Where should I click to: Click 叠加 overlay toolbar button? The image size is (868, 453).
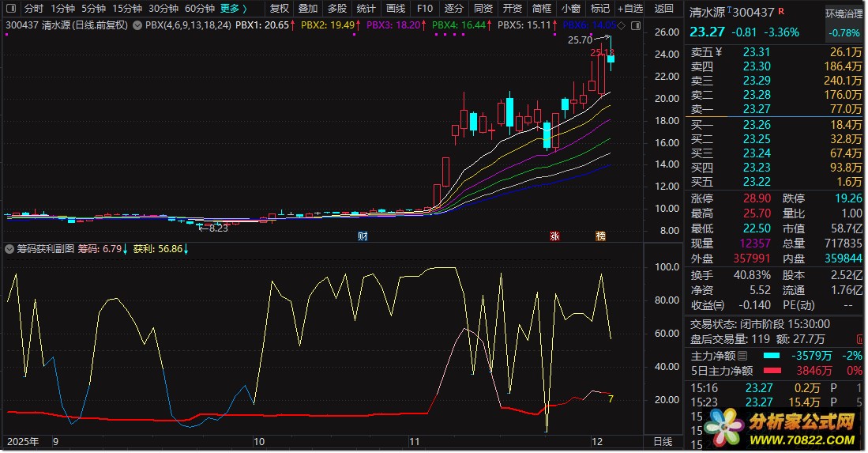[308, 9]
